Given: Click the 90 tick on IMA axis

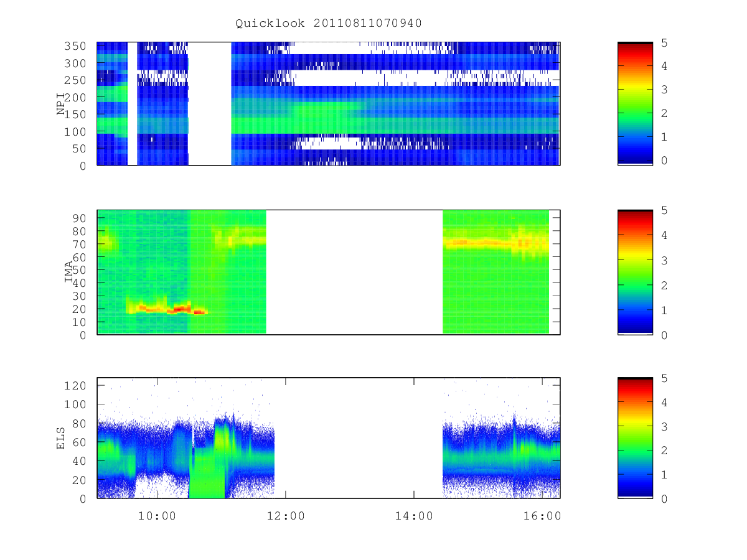Looking at the screenshot, I should [x=80, y=218].
